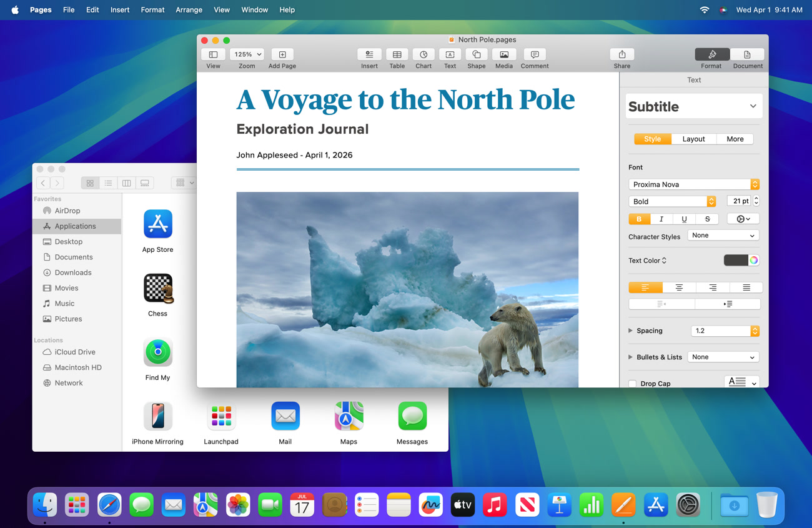Image resolution: width=812 pixels, height=528 pixels.
Task: Center-align the text
Action: 679,287
